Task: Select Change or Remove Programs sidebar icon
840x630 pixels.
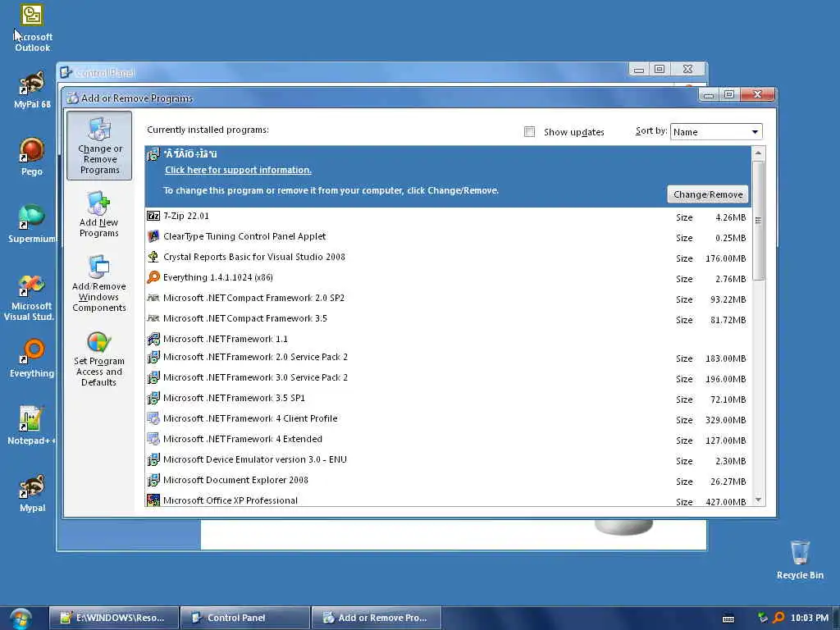Action: (x=99, y=145)
